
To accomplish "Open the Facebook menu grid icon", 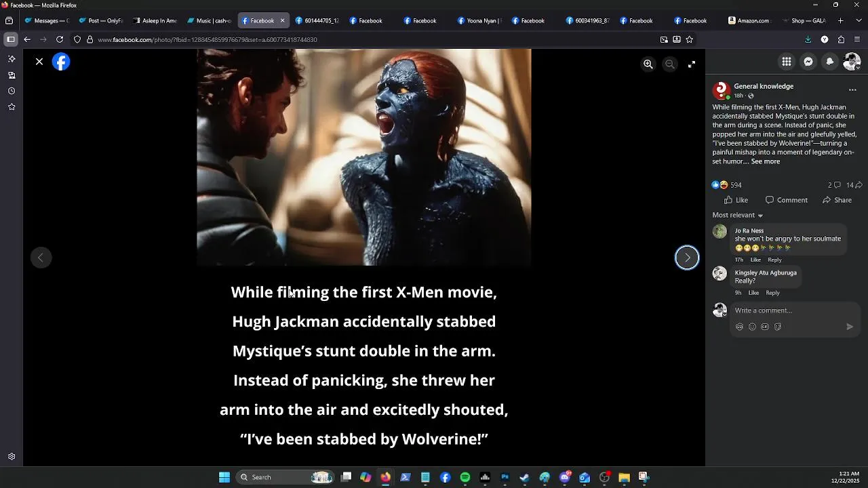I will pos(787,62).
